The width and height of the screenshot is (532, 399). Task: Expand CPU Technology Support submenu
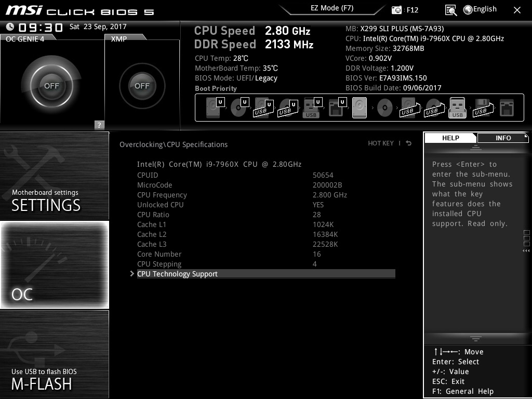(x=266, y=274)
